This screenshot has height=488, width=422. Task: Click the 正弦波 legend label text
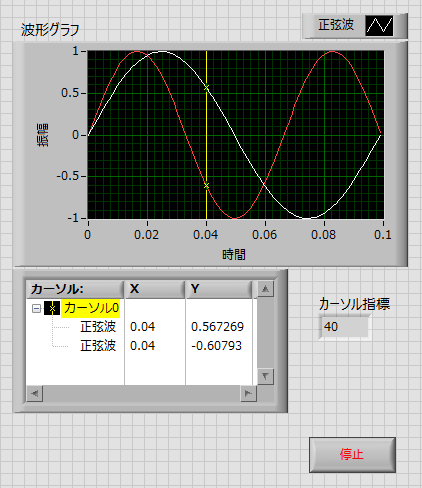336,25
